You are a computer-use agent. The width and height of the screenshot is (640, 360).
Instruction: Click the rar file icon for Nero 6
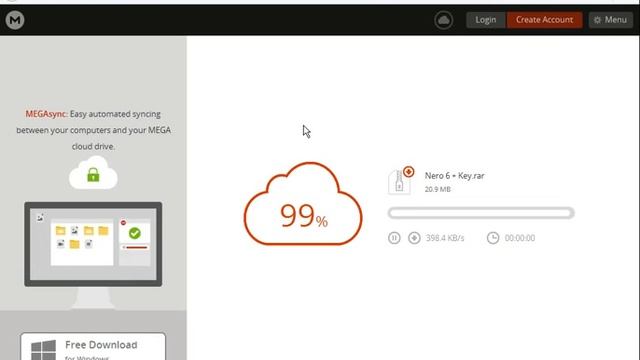pyautogui.click(x=401, y=181)
